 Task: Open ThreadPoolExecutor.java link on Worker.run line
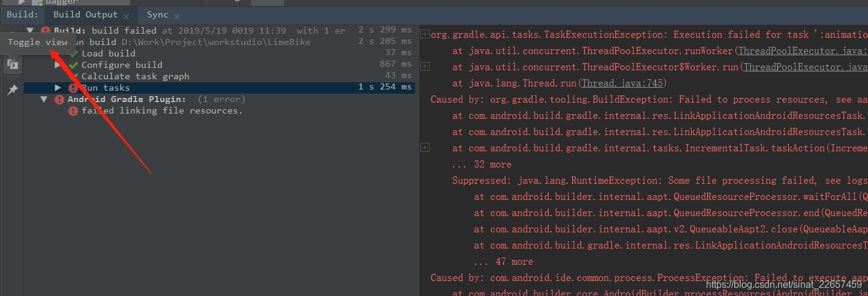(x=806, y=67)
